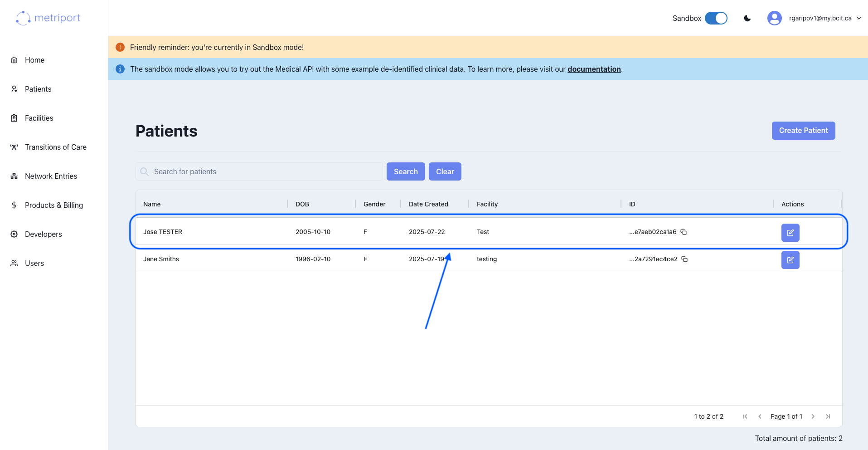Select the Network Entries icon

click(x=14, y=176)
